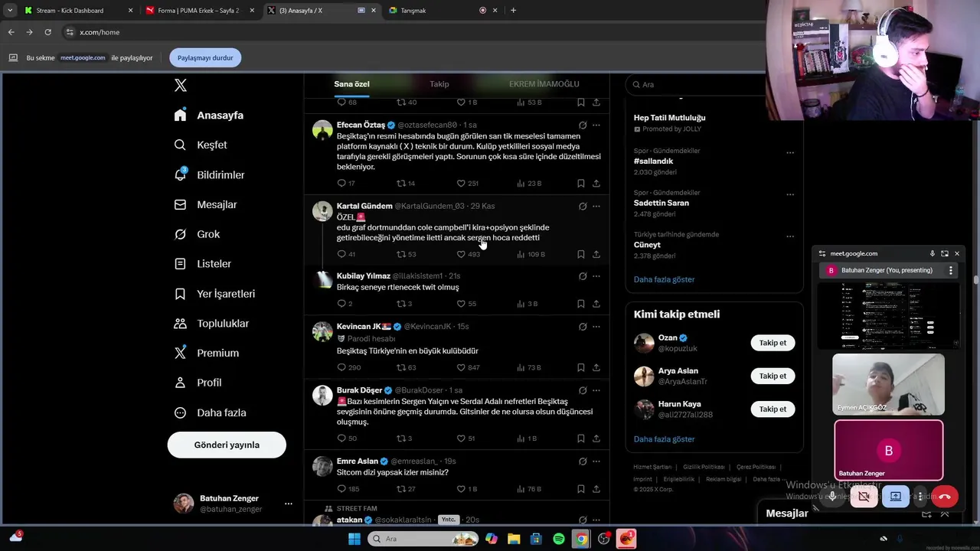The width and height of the screenshot is (980, 551).
Task: Click Eymen AÇIKGÖZ video thumbnail
Action: 888,384
